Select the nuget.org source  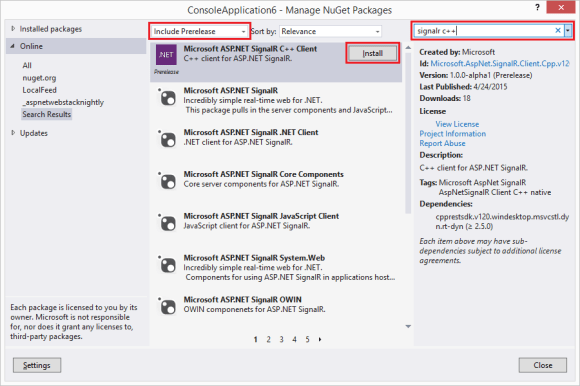[39, 78]
